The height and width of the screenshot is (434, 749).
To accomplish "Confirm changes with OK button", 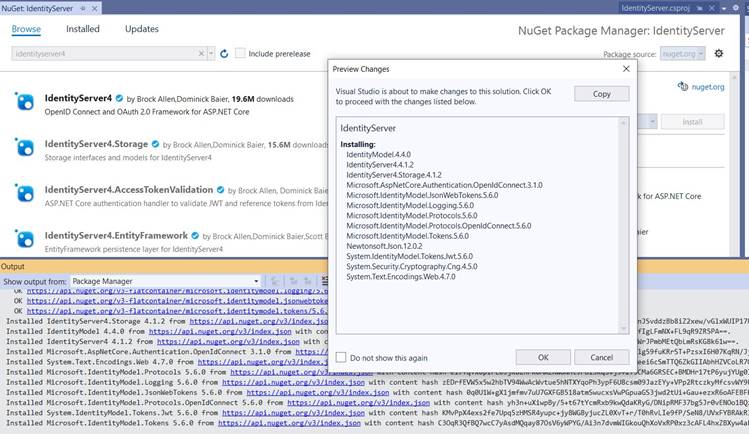I will [543, 357].
